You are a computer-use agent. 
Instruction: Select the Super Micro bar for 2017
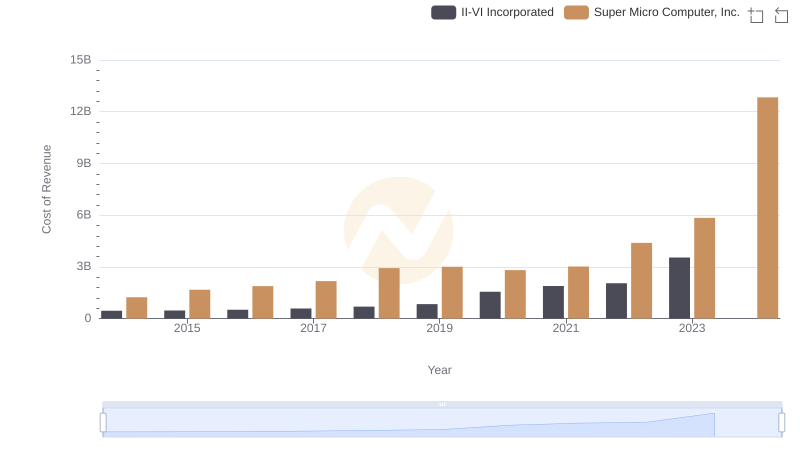coord(326,300)
